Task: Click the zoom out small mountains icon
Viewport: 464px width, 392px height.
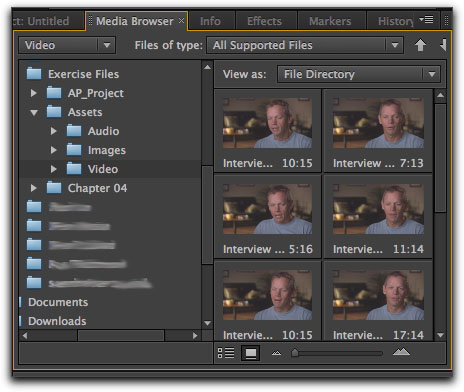Action: 276,353
